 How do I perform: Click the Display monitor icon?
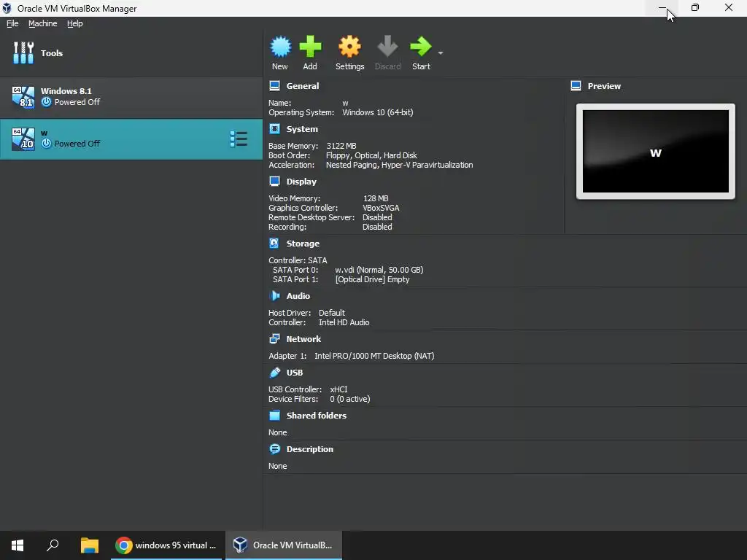pos(274,181)
